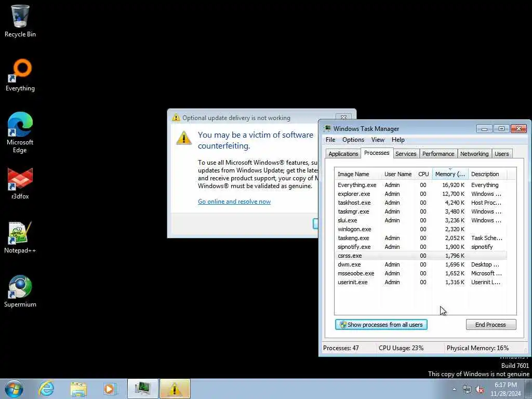Click the network tray icon
Viewport: 532px width, 399px height.
pyautogui.click(x=467, y=389)
